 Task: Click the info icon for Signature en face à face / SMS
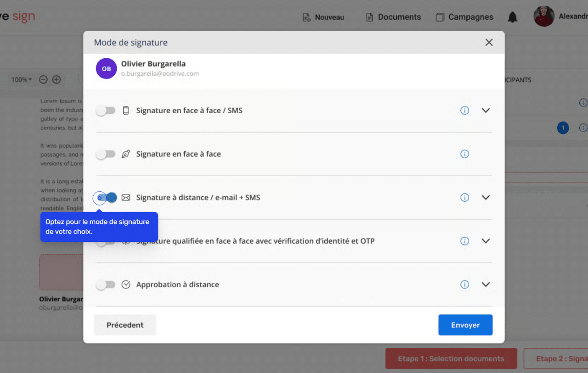pyautogui.click(x=464, y=111)
